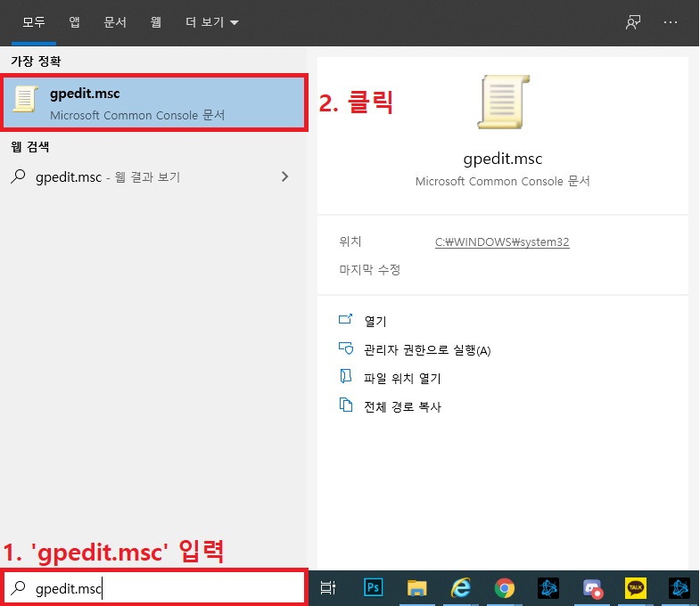
Task: Open Task View on the taskbar
Action: click(328, 588)
